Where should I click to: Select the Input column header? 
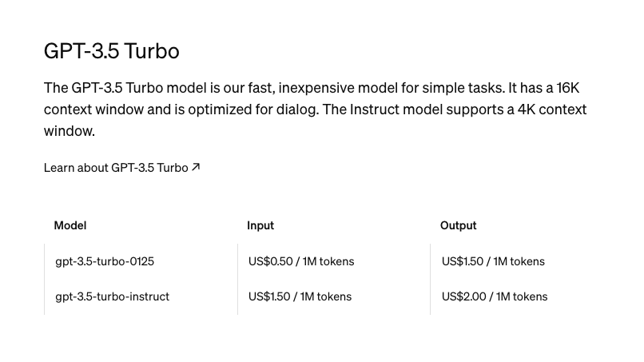click(260, 225)
